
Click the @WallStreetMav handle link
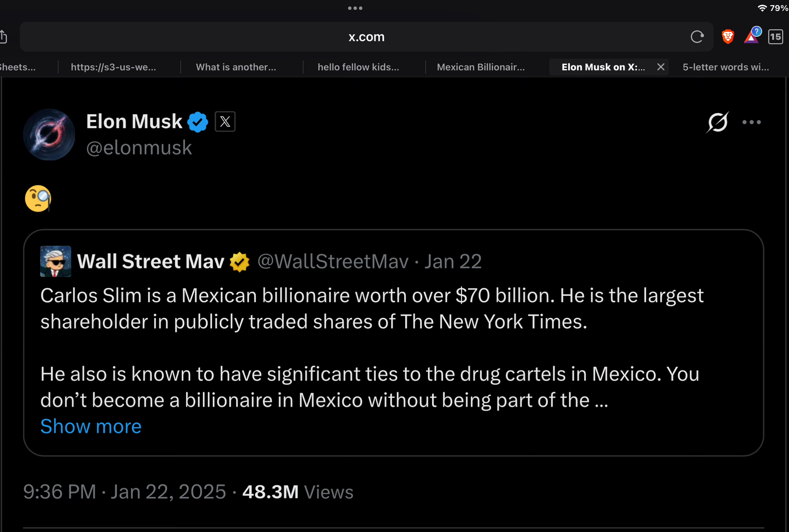pos(333,261)
